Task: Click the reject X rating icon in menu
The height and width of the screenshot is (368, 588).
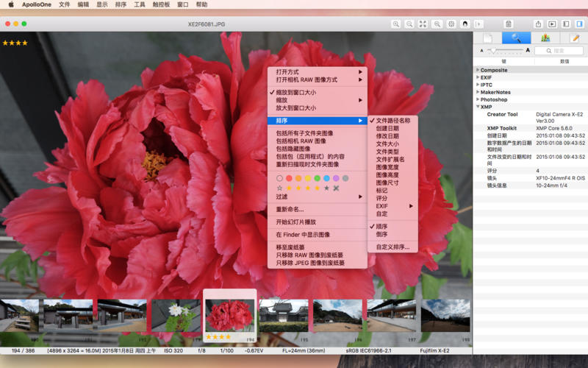Action: [x=336, y=188]
